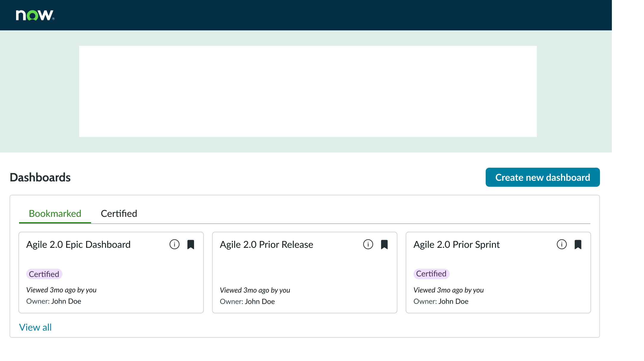
Task: Open the Agile 2.0 Epic Dashboard card
Action: (79, 244)
